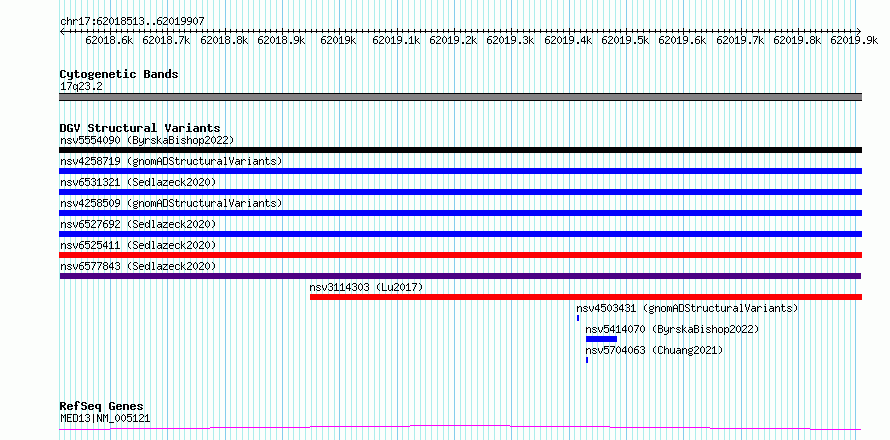The height and width of the screenshot is (440, 890).
Task: Select the red nsv6525411 variant bar
Action: click(x=461, y=255)
